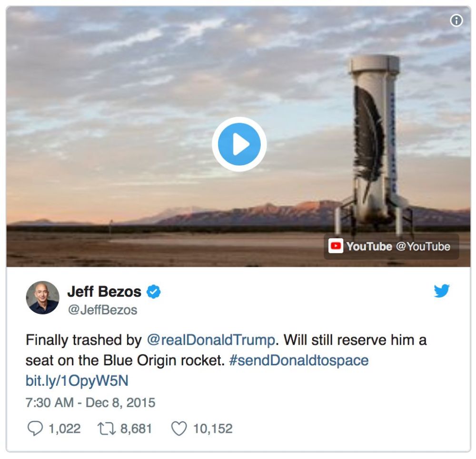Click Jeff Bezos's profile avatar
The image size is (476, 459).
pyautogui.click(x=42, y=298)
